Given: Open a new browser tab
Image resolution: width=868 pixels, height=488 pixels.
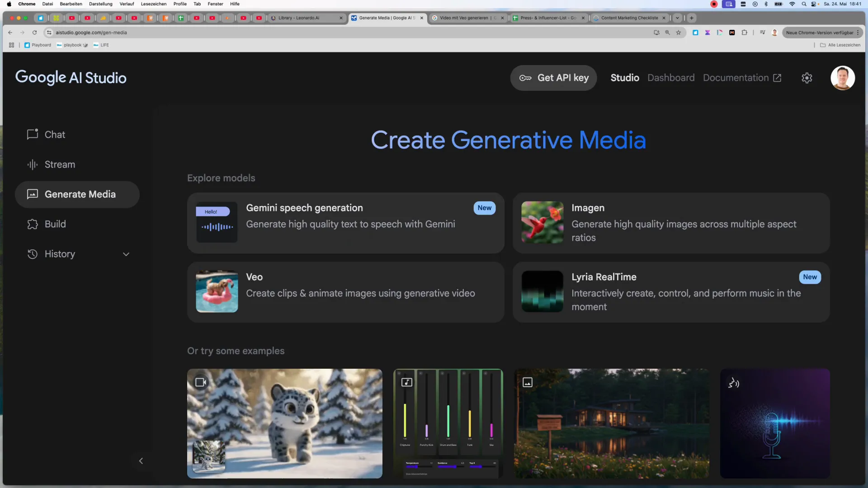Looking at the screenshot, I should (691, 18).
